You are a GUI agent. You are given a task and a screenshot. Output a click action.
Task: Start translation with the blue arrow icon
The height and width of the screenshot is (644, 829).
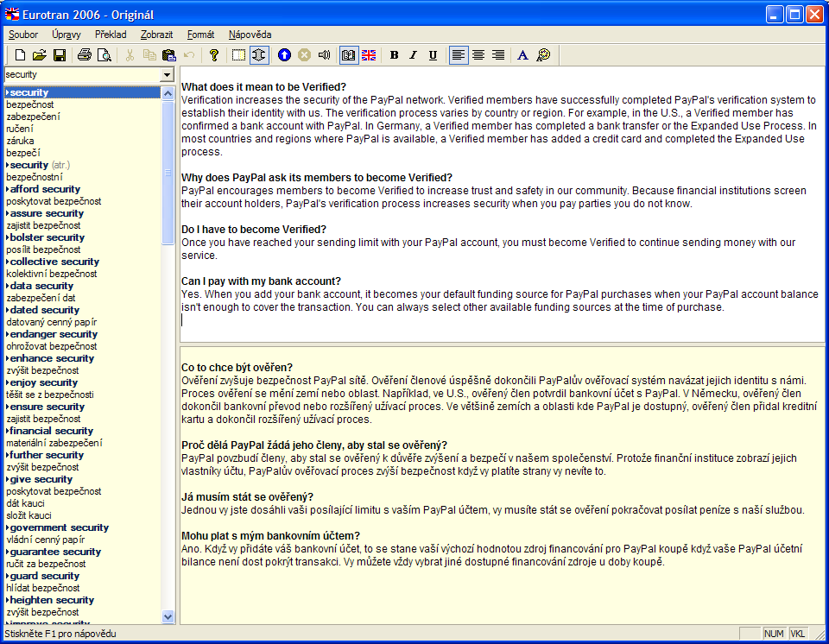click(x=284, y=55)
